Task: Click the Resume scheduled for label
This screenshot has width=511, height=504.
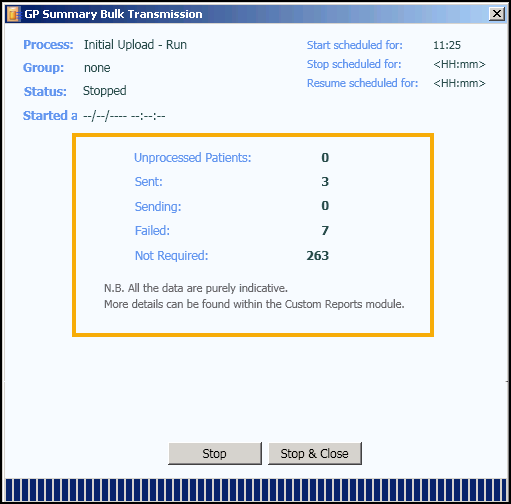Action: pos(362,83)
